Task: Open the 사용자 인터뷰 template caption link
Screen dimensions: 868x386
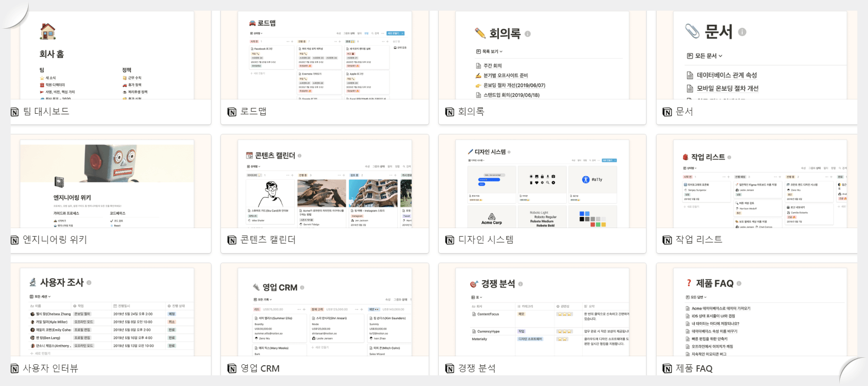Action: coord(50,368)
